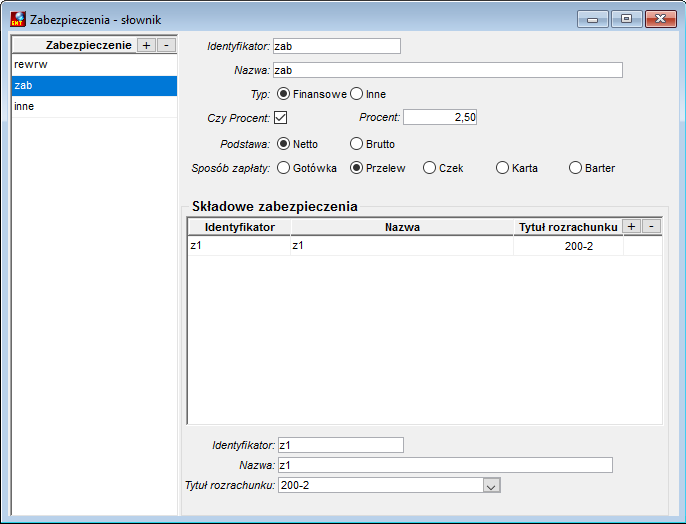The width and height of the screenshot is (686, 524).
Task: Select z1 cell in Nazwa column
Action: [x=402, y=246]
